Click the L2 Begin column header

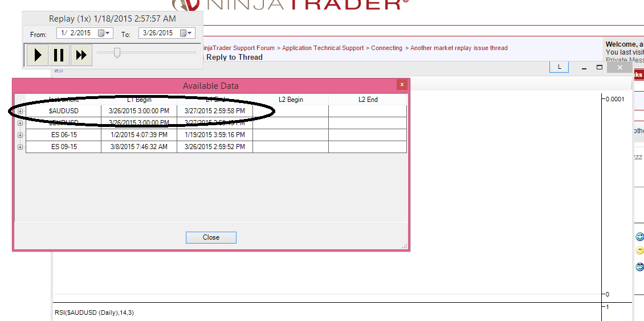[x=291, y=100]
